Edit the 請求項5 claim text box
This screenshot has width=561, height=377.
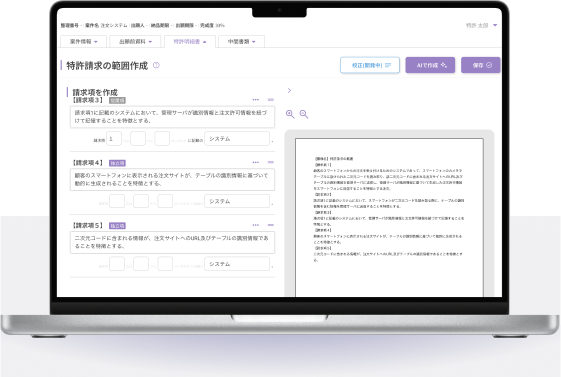tap(172, 242)
